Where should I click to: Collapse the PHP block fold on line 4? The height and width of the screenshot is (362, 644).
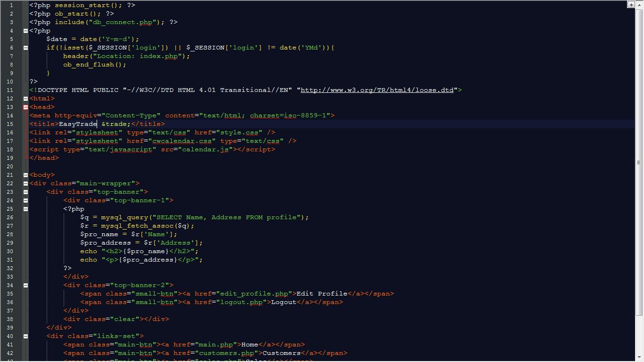[x=25, y=30]
